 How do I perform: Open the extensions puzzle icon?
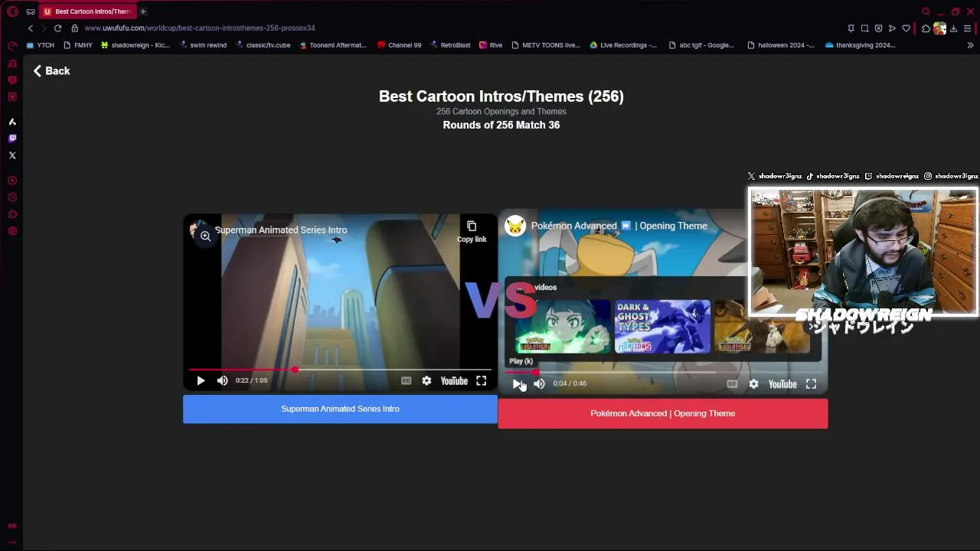pyautogui.click(x=926, y=28)
